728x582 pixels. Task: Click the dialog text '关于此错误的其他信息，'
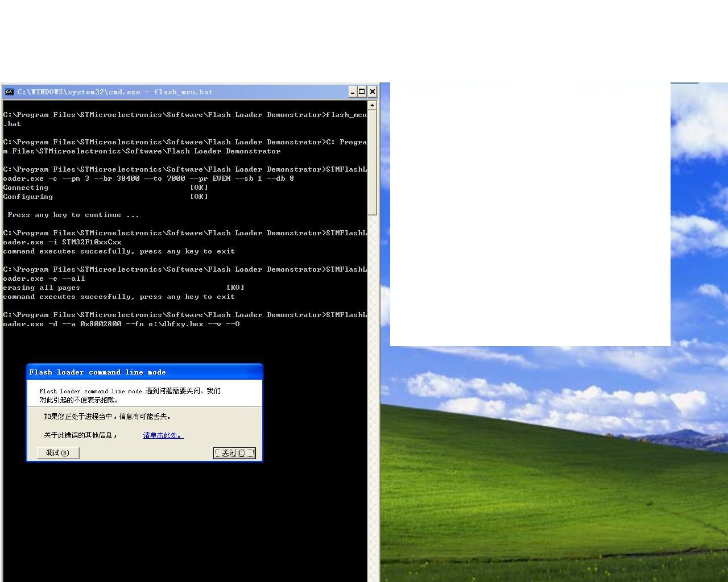(81, 435)
